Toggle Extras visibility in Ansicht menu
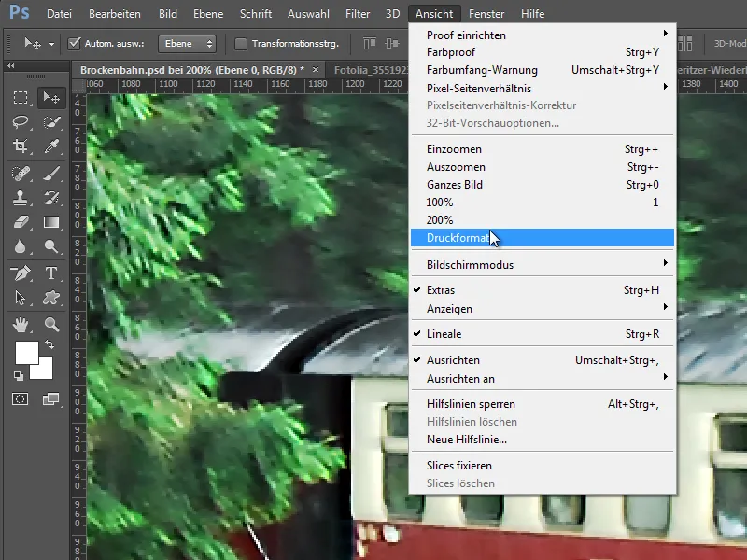Image resolution: width=747 pixels, height=560 pixels. click(x=543, y=290)
